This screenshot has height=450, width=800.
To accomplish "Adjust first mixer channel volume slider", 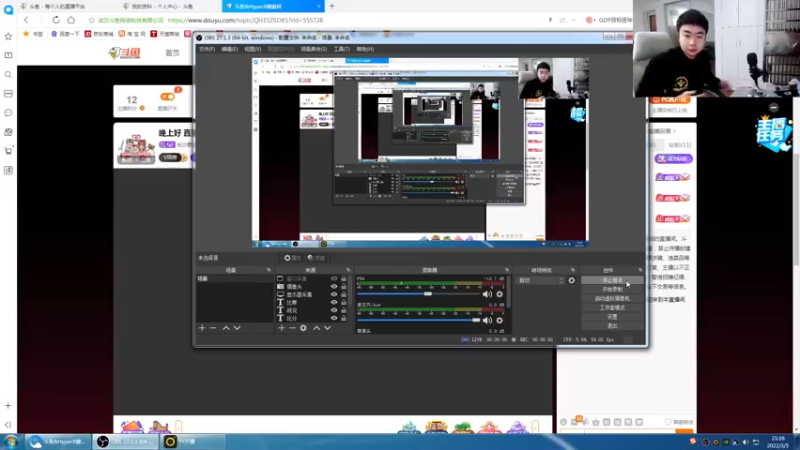I will tap(428, 294).
